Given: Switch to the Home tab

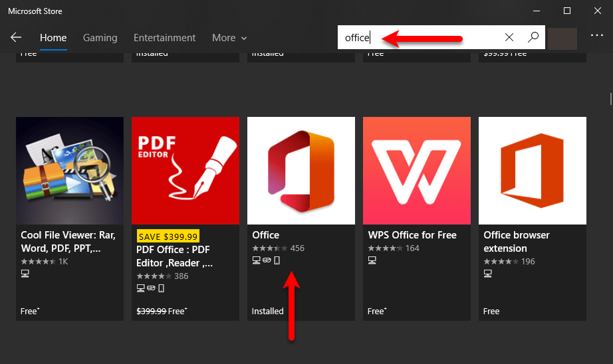Looking at the screenshot, I should 53,38.
